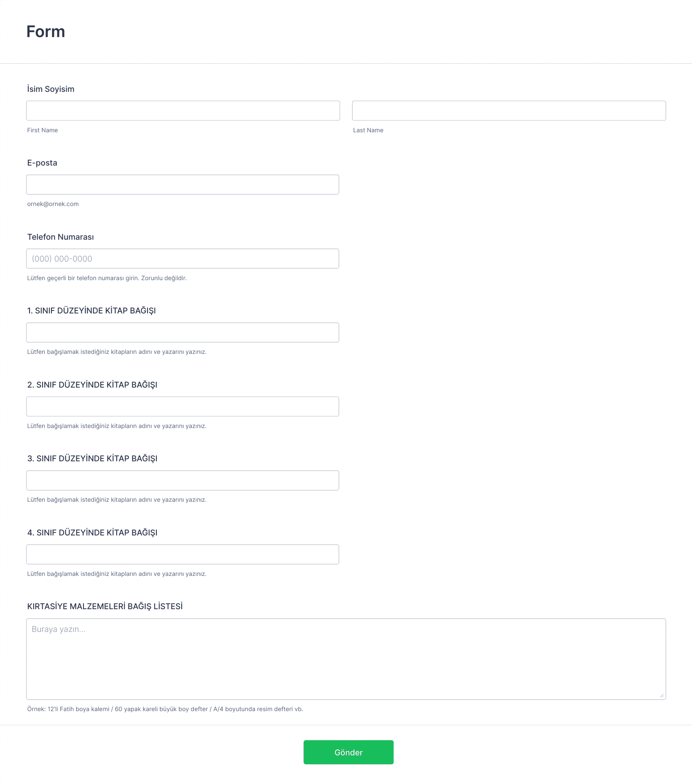This screenshot has height=784, width=692.
Task: Select the 2. SINIF book donation field
Action: pos(182,407)
